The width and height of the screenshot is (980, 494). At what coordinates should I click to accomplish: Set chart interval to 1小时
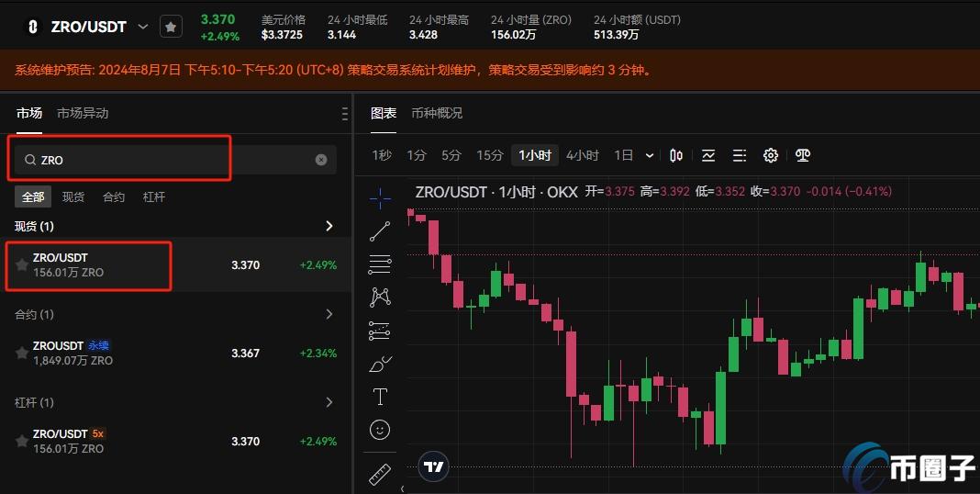[x=535, y=155]
